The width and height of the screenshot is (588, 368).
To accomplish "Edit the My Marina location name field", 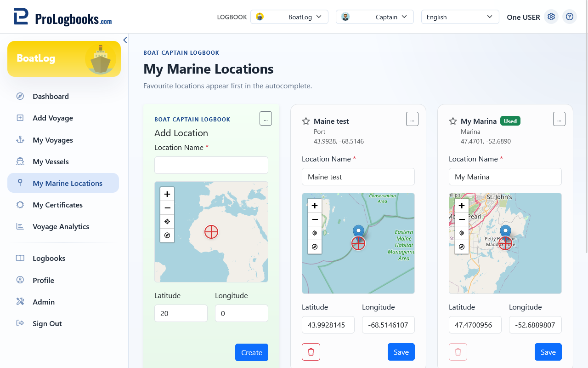I will [505, 177].
